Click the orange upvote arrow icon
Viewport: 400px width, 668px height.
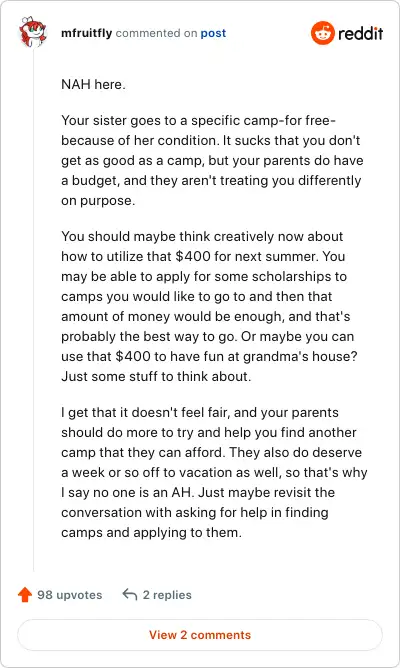[x=25, y=595]
